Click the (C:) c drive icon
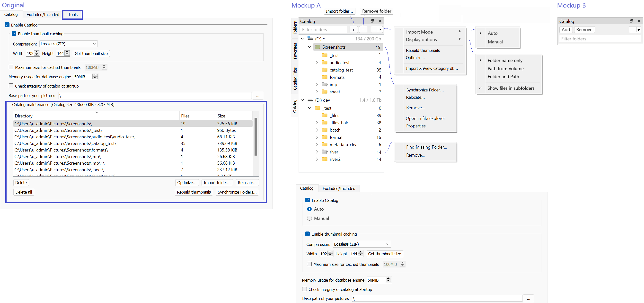The width and height of the screenshot is (644, 303). (x=310, y=39)
